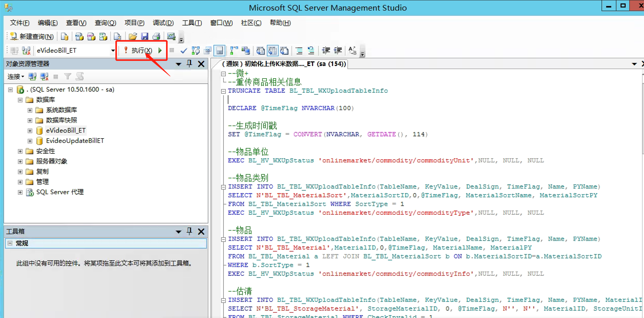
Task: Save the current query with disk icon
Action: coord(145,36)
